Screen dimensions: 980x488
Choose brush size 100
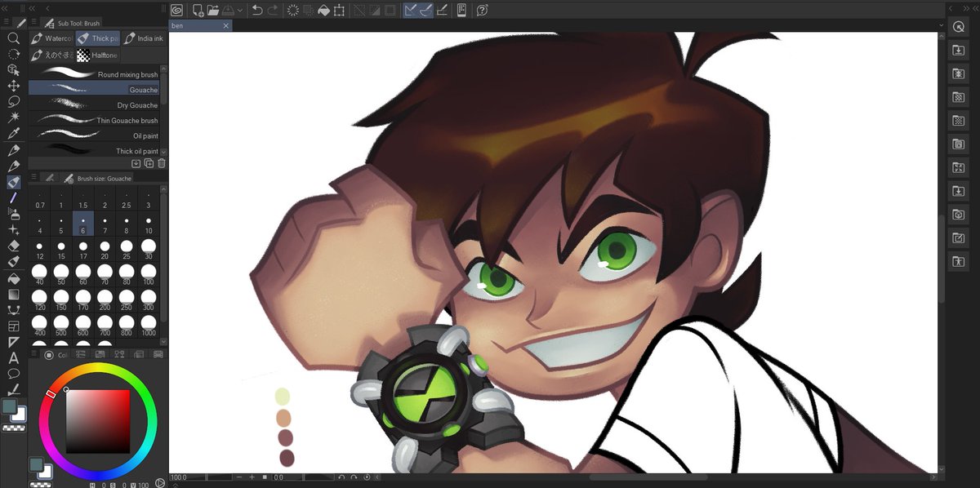pyautogui.click(x=148, y=275)
